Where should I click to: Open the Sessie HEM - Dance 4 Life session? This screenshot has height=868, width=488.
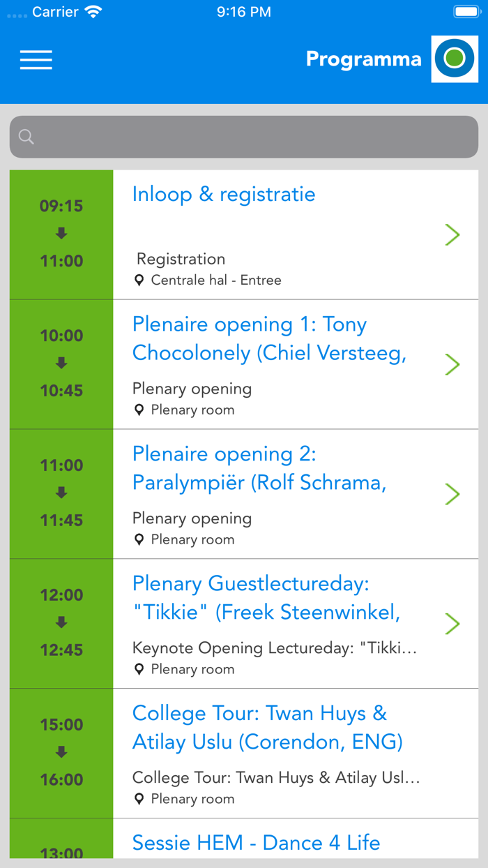click(x=256, y=842)
